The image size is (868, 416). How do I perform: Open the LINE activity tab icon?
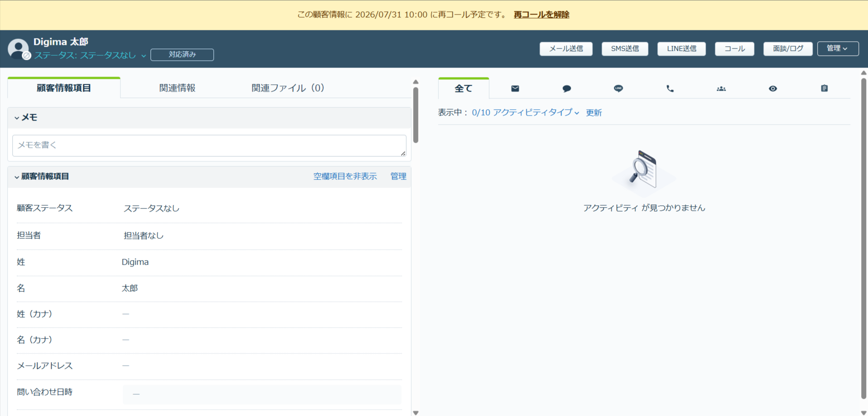[618, 88]
